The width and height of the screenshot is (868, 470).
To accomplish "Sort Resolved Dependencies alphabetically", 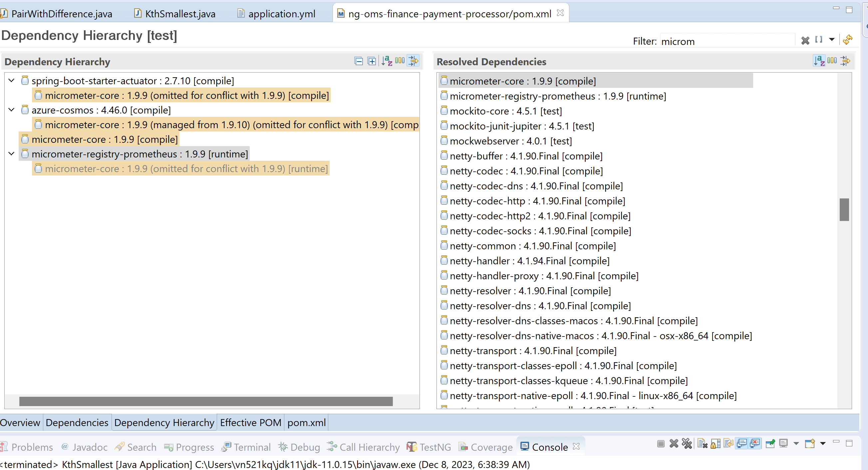I will (x=819, y=61).
